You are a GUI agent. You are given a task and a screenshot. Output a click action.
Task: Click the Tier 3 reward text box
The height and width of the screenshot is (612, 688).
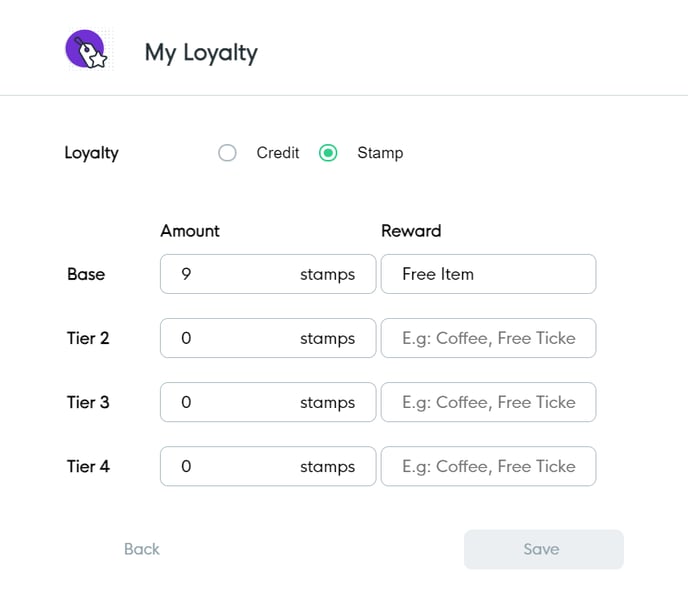tap(488, 402)
